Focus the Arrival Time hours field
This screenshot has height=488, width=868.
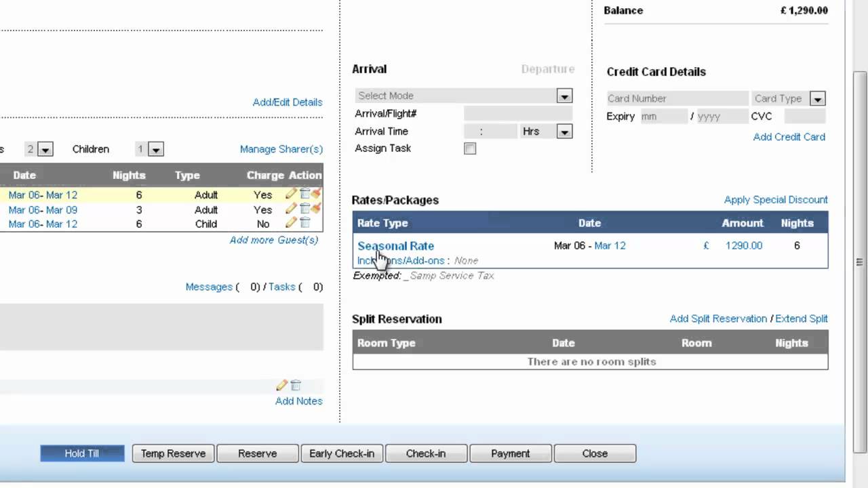[x=471, y=131]
